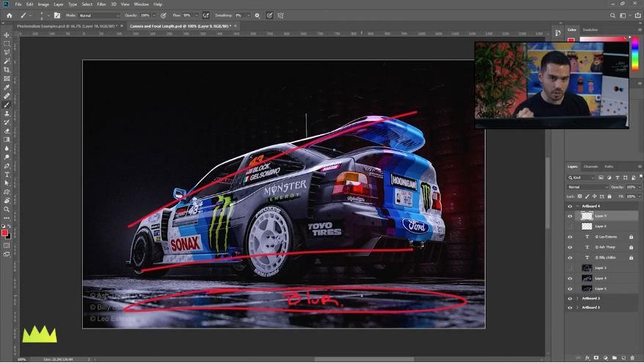The width and height of the screenshot is (644, 363).
Task: Click the red foreground color swatch
Action: 4,232
